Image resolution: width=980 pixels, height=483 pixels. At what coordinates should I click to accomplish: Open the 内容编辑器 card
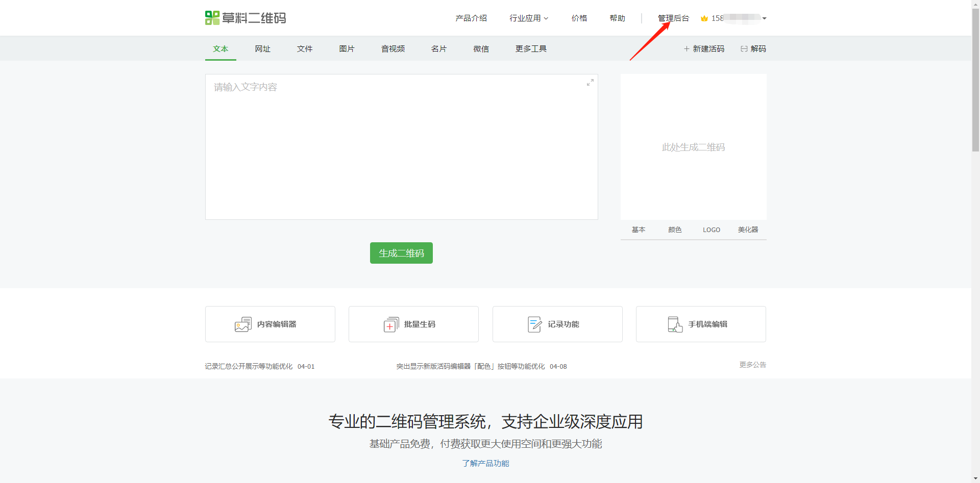pos(270,324)
